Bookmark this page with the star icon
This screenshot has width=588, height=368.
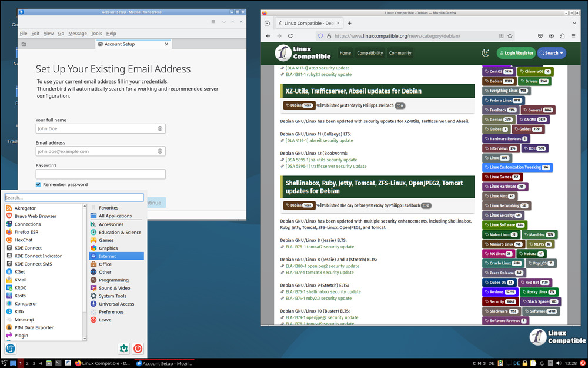coord(510,36)
